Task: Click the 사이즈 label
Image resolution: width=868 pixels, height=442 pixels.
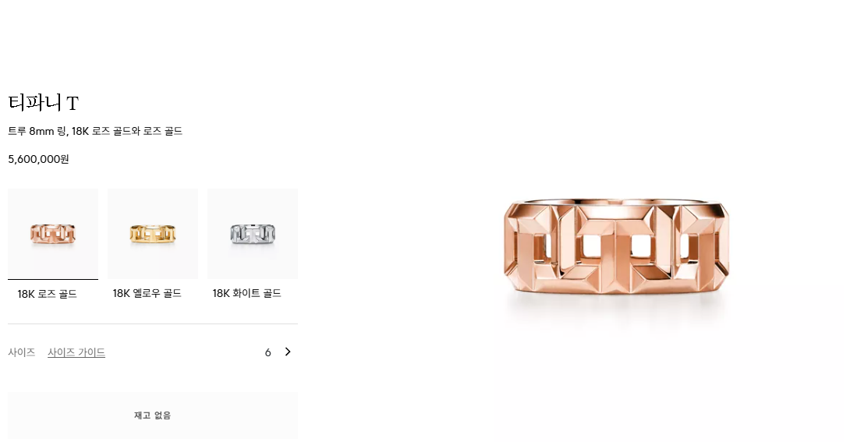Action: pos(22,352)
